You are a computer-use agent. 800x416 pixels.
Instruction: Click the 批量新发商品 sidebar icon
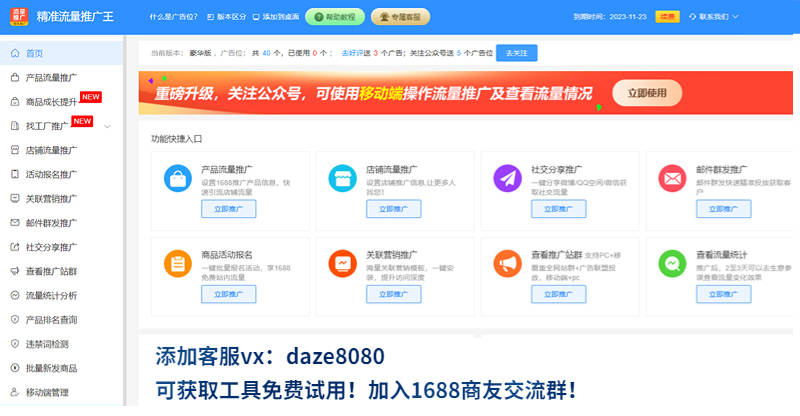tap(15, 368)
